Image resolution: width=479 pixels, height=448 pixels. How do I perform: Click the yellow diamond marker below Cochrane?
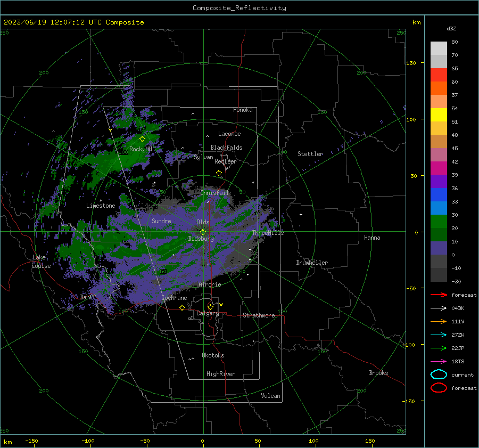183,307
